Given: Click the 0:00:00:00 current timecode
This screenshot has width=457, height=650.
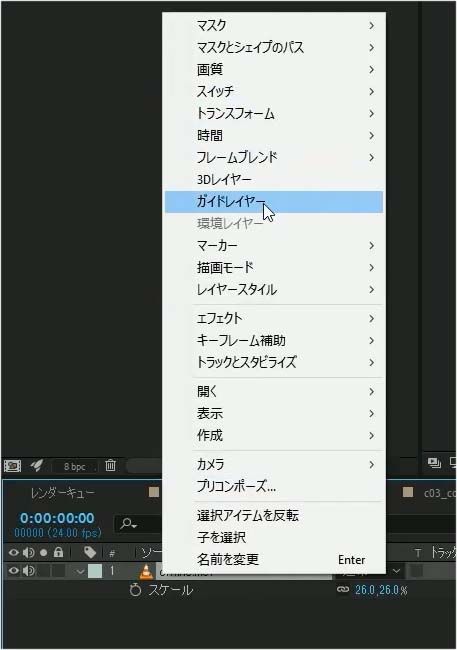Looking at the screenshot, I should 57,518.
